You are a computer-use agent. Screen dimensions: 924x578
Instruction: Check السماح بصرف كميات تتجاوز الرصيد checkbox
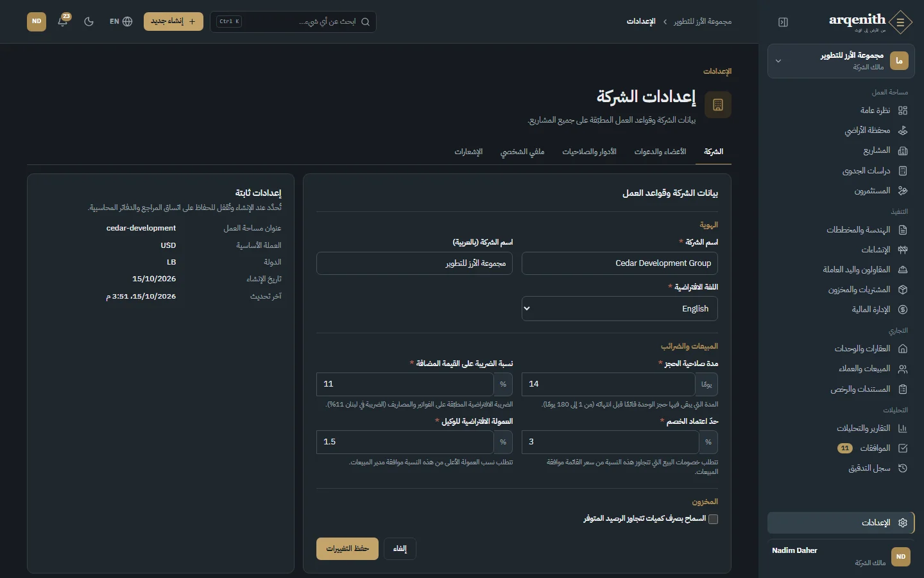tap(713, 519)
